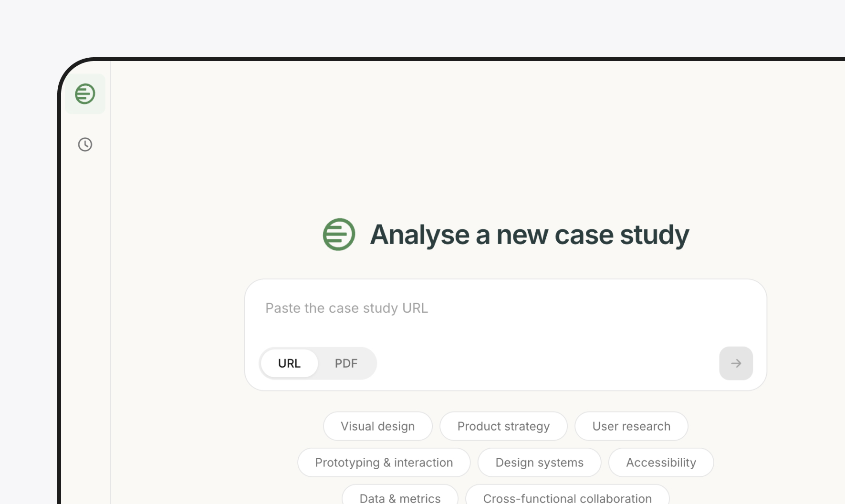Click the "Visual design" chip

click(377, 426)
